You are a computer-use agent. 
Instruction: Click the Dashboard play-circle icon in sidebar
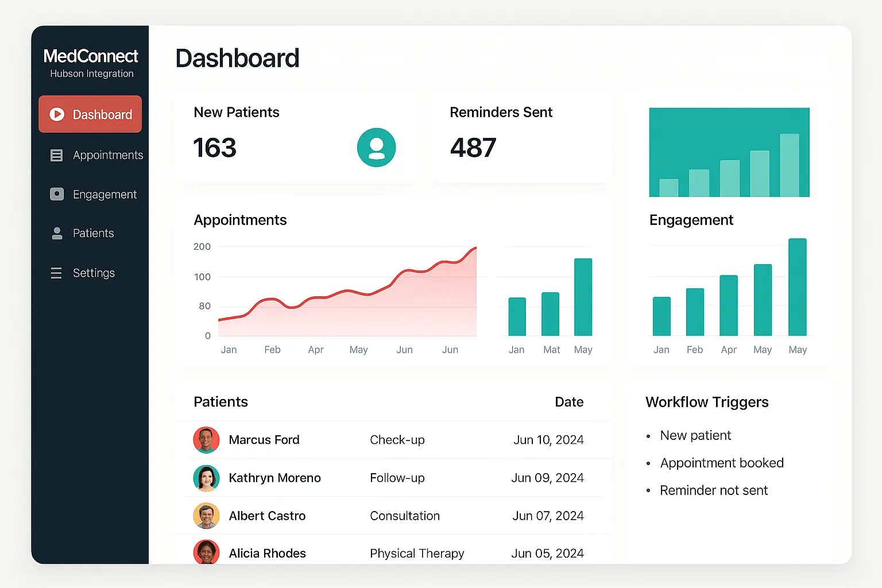click(x=57, y=114)
